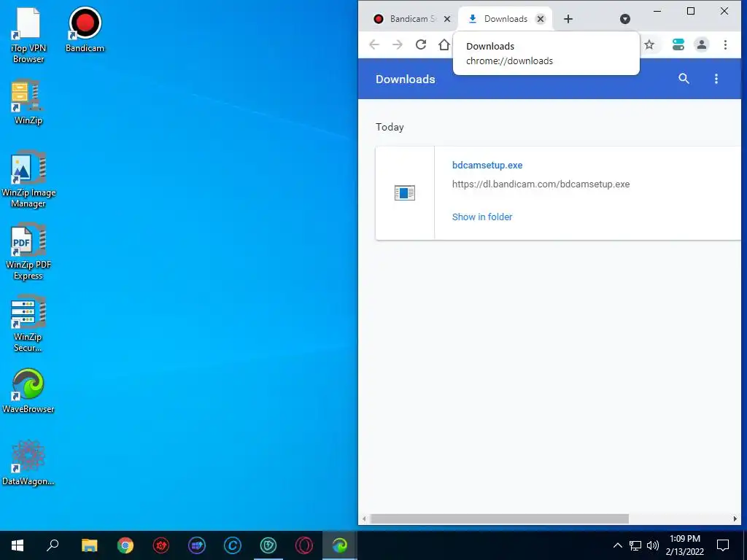The height and width of the screenshot is (560, 747).
Task: Click the horizontal scrollbar thumb
Action: [499, 518]
